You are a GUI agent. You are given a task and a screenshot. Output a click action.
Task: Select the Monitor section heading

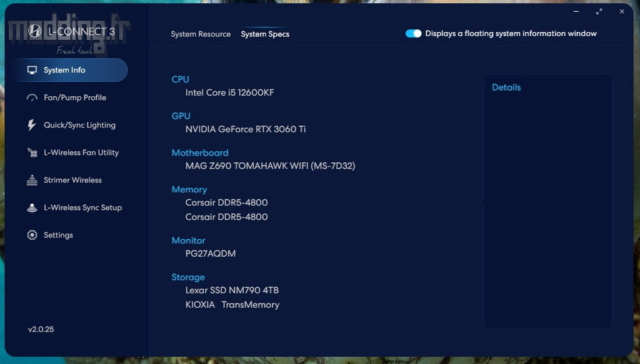(188, 240)
